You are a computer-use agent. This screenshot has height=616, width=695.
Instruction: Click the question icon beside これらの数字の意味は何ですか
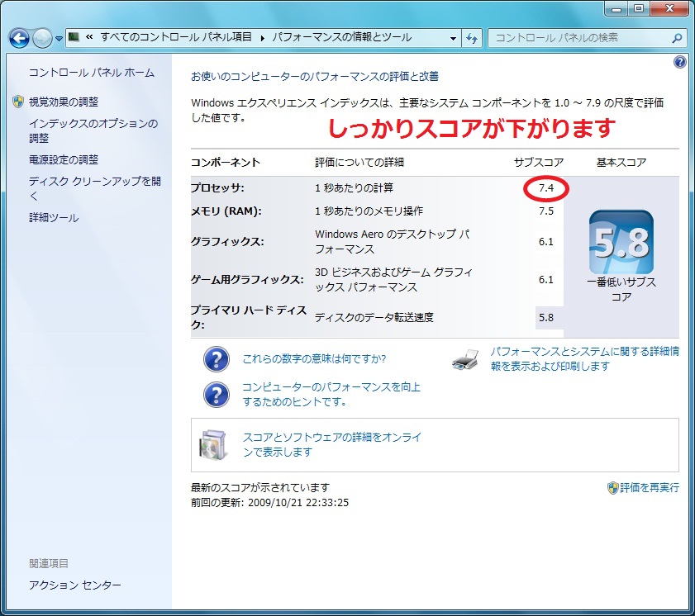(216, 359)
